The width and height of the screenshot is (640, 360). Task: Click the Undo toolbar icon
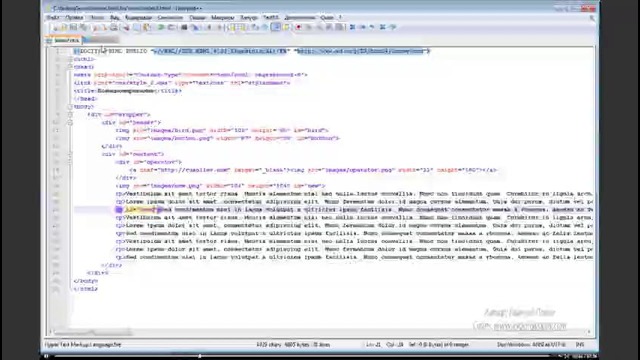161,27
